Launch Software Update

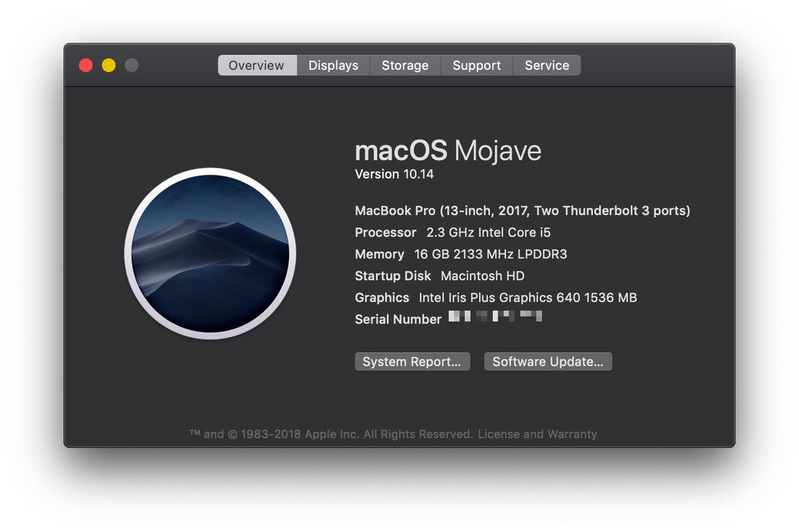pos(547,362)
